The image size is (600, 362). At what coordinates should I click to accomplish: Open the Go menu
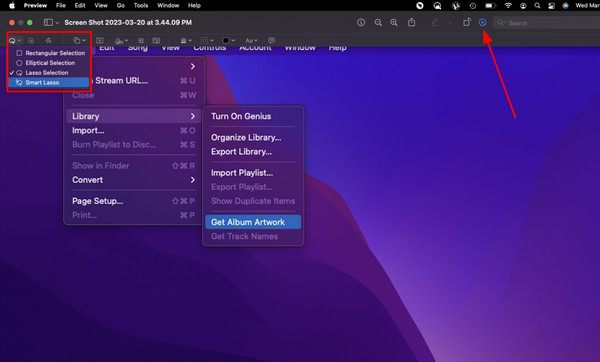[121, 5]
